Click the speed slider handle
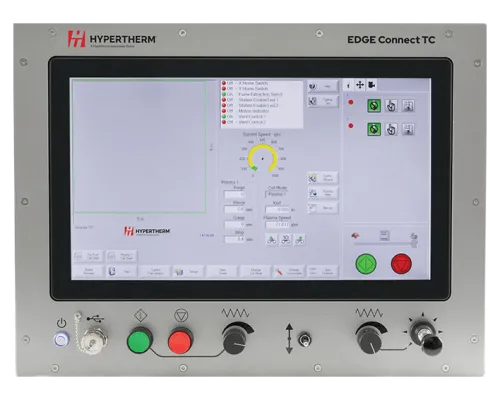The width and height of the screenshot is (500, 400). [x=414, y=244]
